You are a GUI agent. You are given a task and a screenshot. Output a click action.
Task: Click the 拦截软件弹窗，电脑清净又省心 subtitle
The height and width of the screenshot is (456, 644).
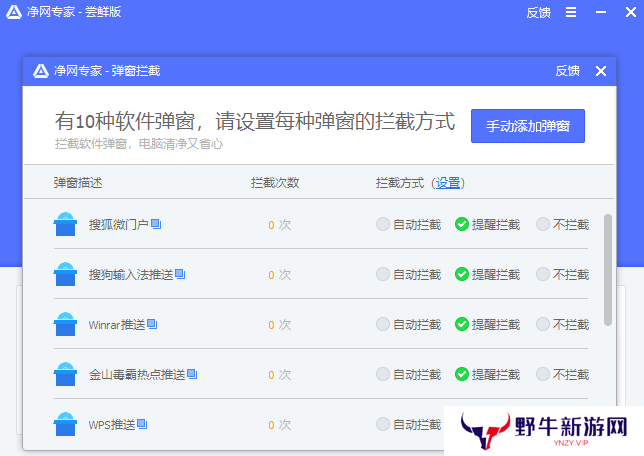tap(139, 144)
